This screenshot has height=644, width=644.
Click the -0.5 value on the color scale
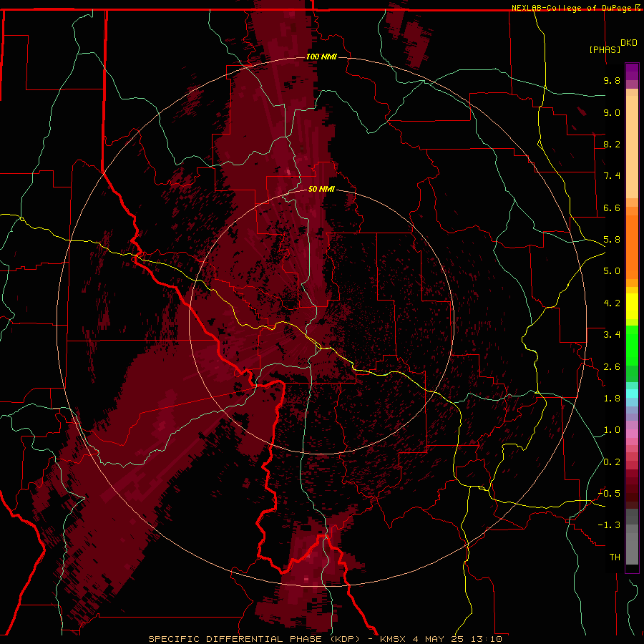609,494
